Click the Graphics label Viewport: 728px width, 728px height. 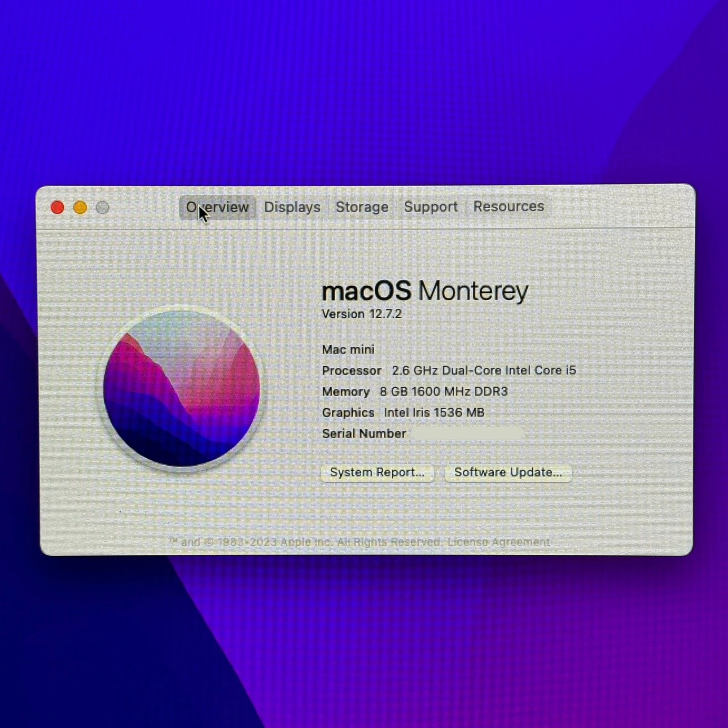tap(348, 413)
